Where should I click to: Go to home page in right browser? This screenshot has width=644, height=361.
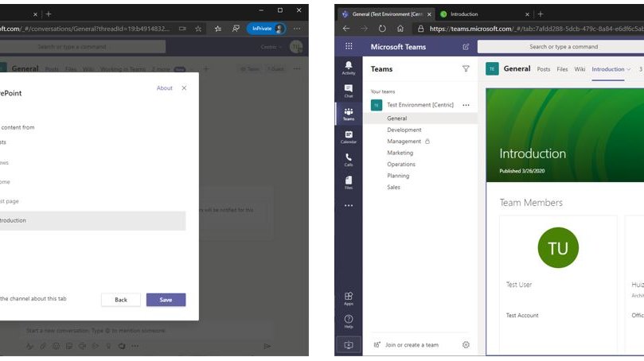point(400,29)
